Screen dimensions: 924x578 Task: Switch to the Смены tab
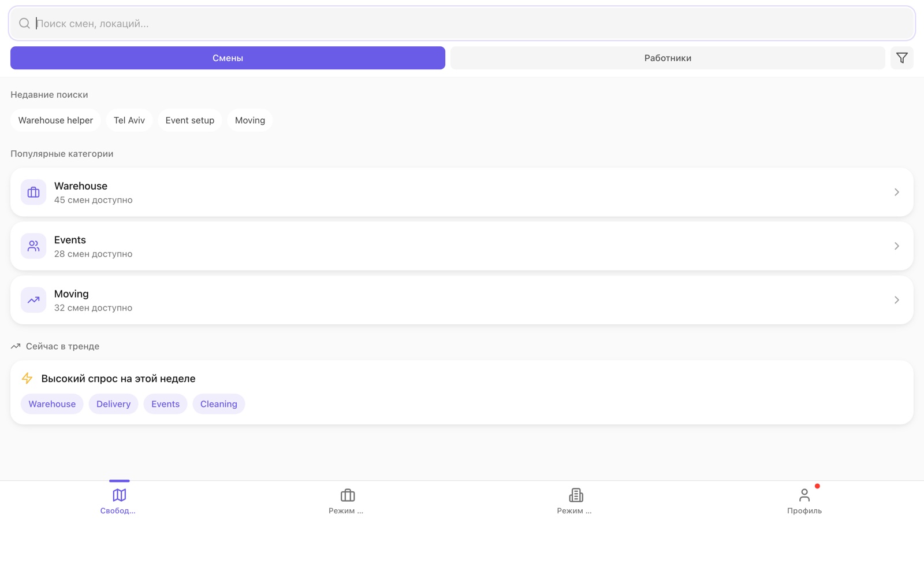[x=228, y=58]
